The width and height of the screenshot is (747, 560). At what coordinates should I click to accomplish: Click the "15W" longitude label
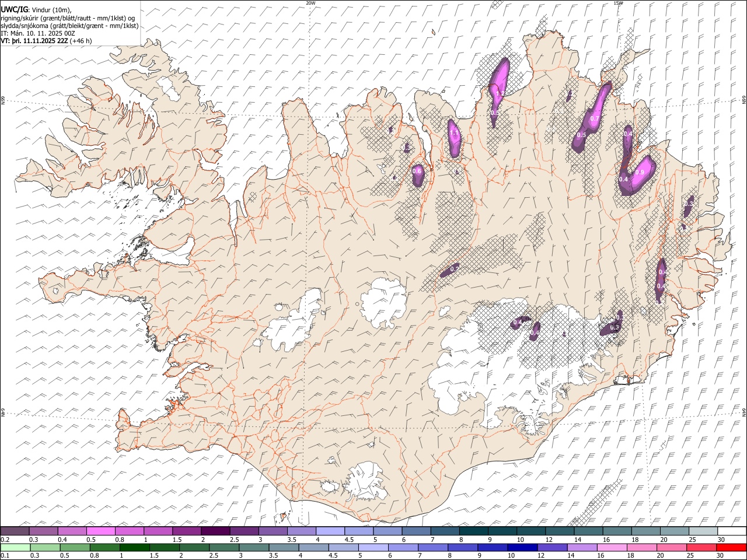[x=618, y=3]
